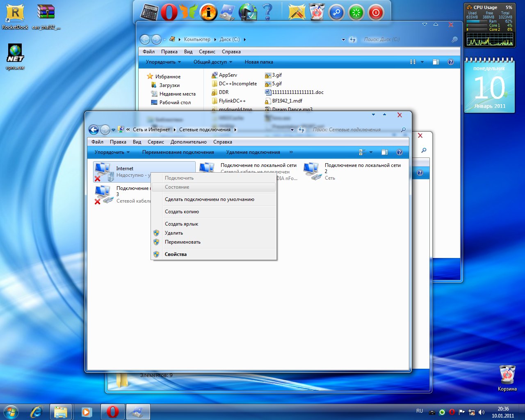Click the network connections search field
Image resolution: width=525 pixels, height=420 pixels.
(353, 130)
